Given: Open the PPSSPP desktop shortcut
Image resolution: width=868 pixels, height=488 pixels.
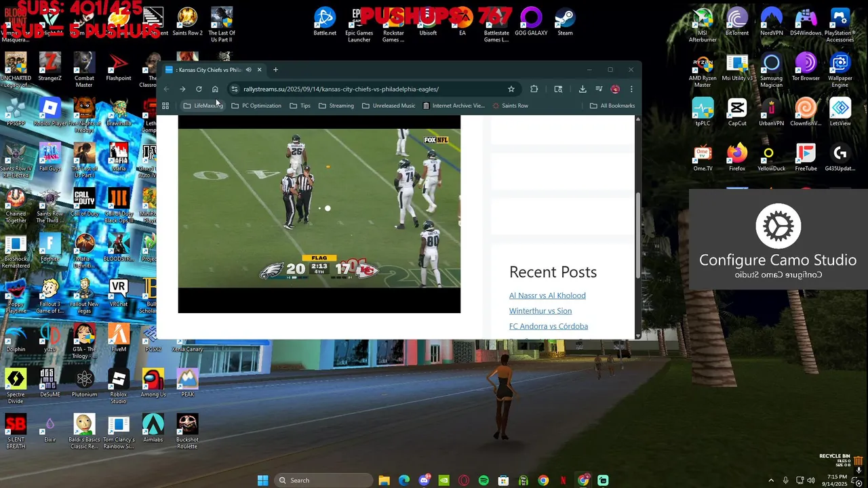Looking at the screenshot, I should tap(16, 113).
